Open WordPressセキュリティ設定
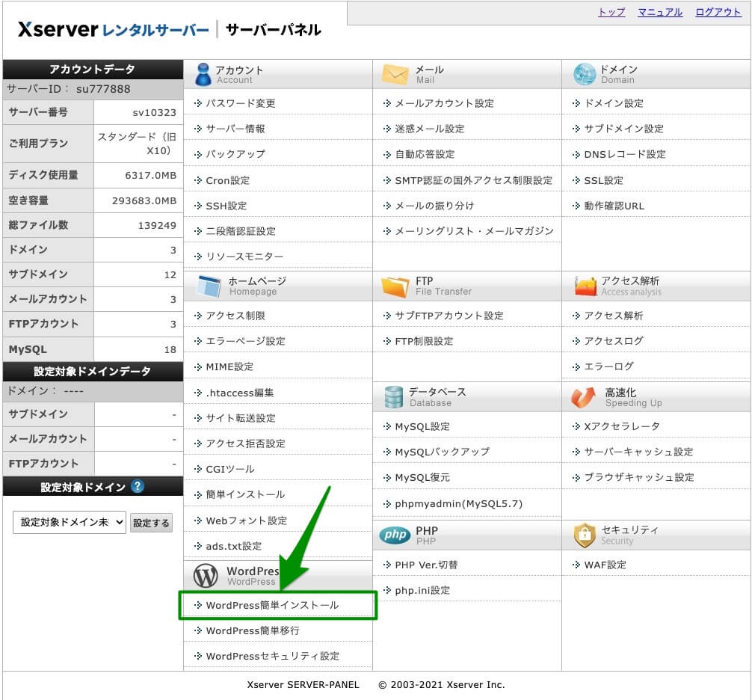This screenshot has height=700, width=752. pos(272,657)
